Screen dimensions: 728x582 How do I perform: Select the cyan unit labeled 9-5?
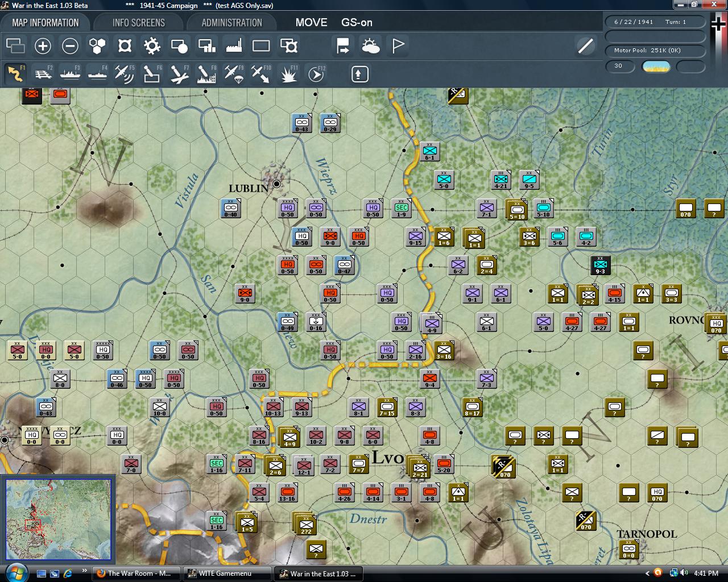pyautogui.click(x=529, y=180)
